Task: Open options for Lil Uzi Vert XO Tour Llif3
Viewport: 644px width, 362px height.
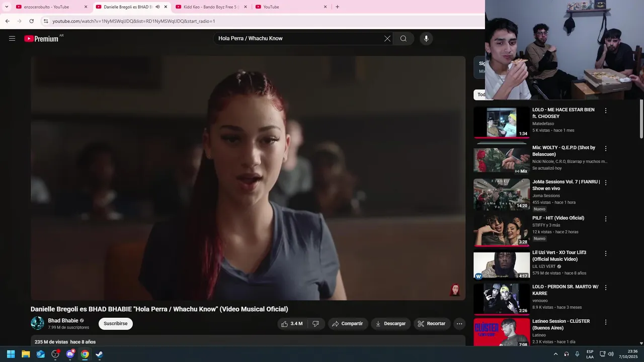Action: pos(606,253)
